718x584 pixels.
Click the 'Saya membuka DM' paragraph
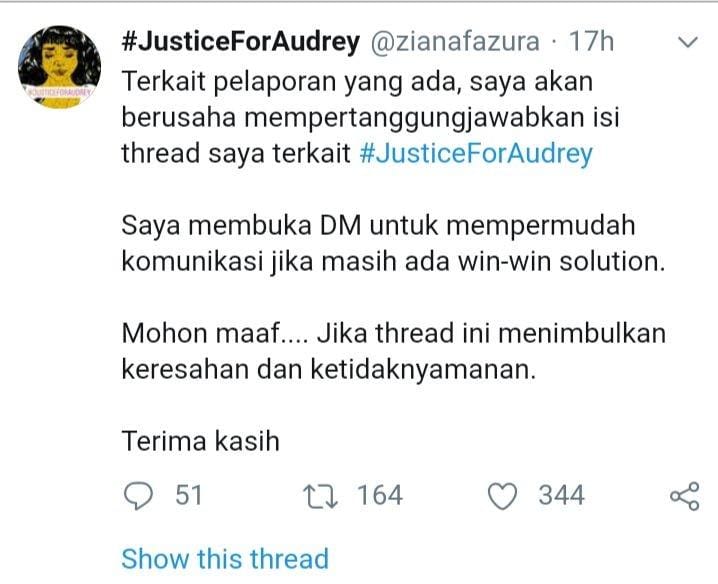pos(393,243)
